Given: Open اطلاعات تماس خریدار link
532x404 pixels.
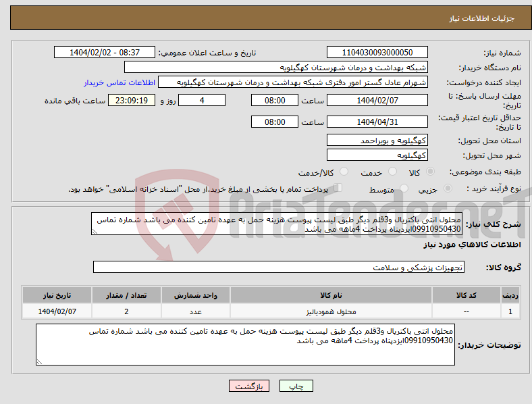Looking at the screenshot, I should pyautogui.click(x=119, y=82).
